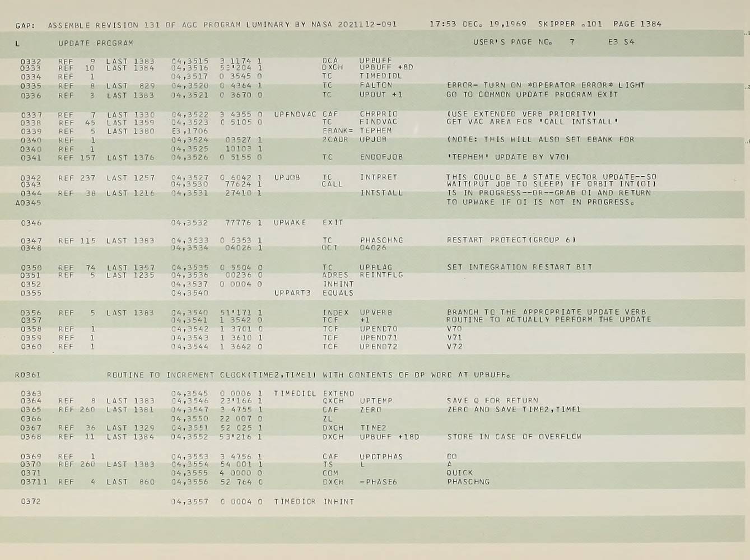
Task: Click the operand 'UPEND70'
Action: pos(379,329)
